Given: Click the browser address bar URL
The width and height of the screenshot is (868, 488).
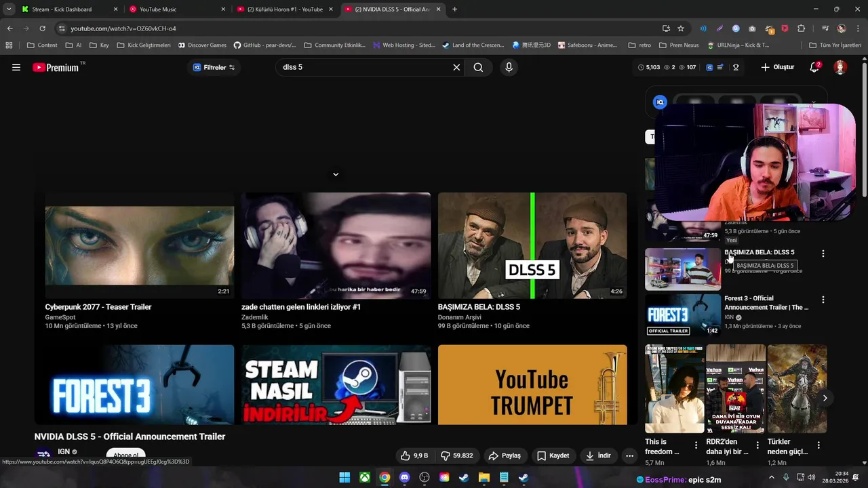Looking at the screenshot, I should tap(123, 28).
